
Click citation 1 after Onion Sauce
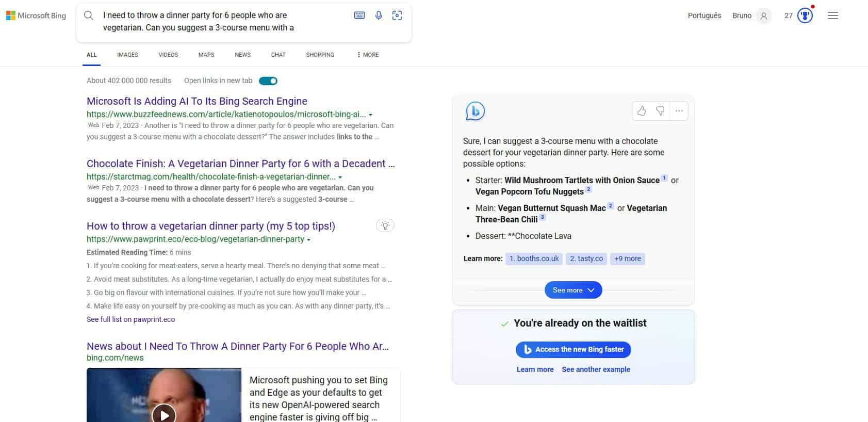pyautogui.click(x=664, y=178)
